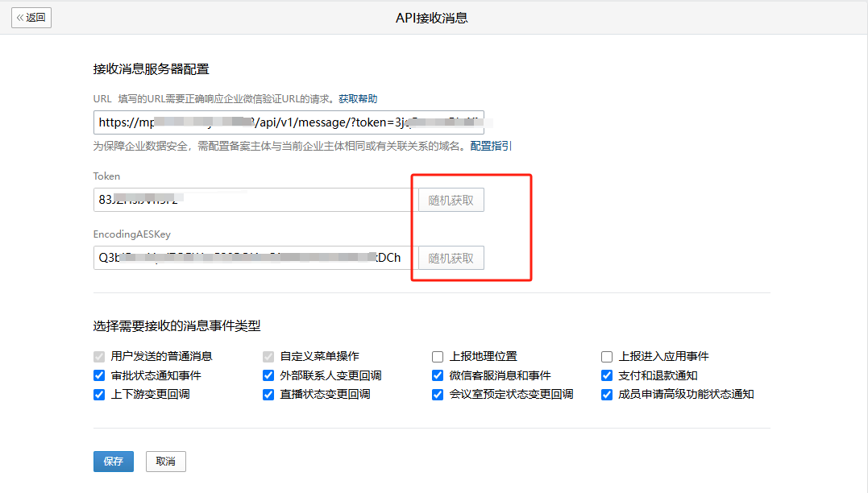
Task: Open the 配置指引 guide link
Action: [x=491, y=146]
